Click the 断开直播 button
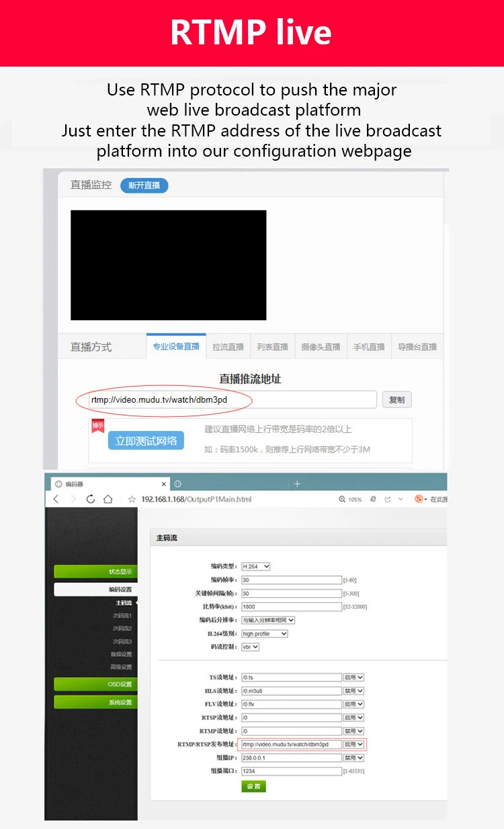This screenshot has height=829, width=504. (144, 186)
